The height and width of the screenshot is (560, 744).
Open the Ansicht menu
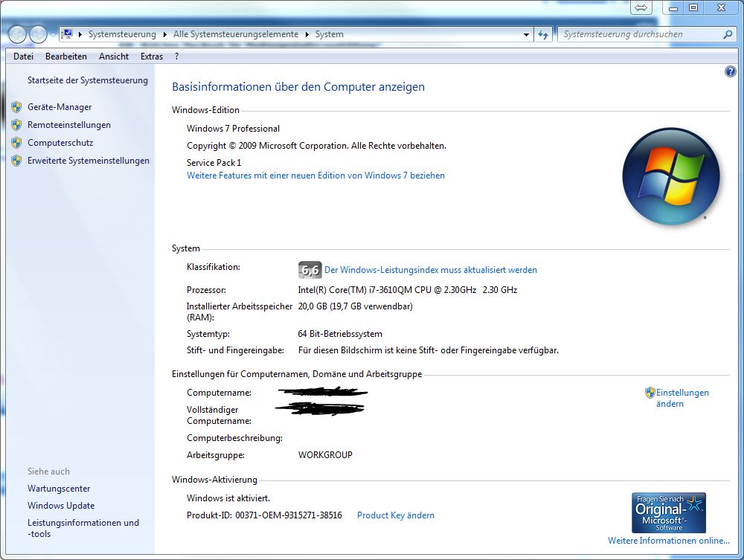coord(114,57)
